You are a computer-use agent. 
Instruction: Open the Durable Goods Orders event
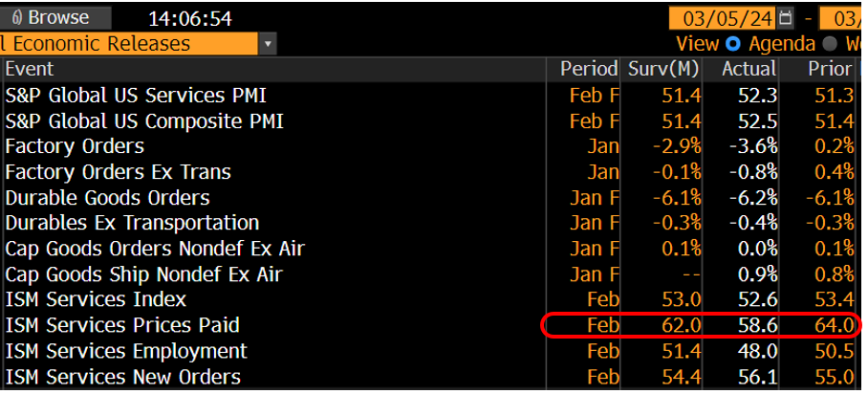click(107, 197)
